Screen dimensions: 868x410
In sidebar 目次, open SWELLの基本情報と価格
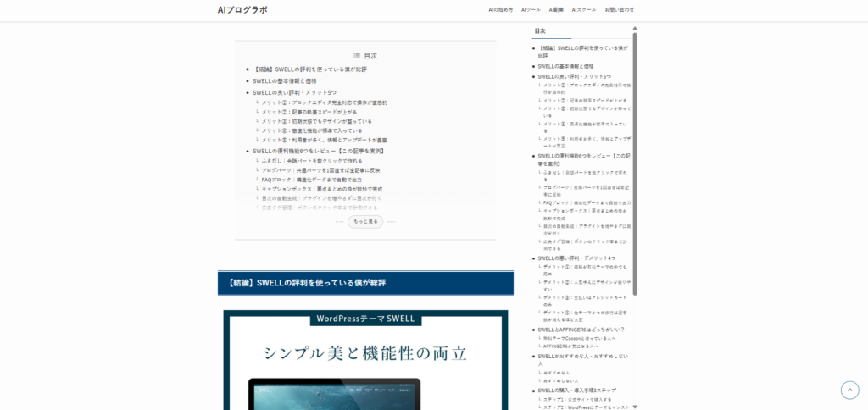tap(565, 66)
